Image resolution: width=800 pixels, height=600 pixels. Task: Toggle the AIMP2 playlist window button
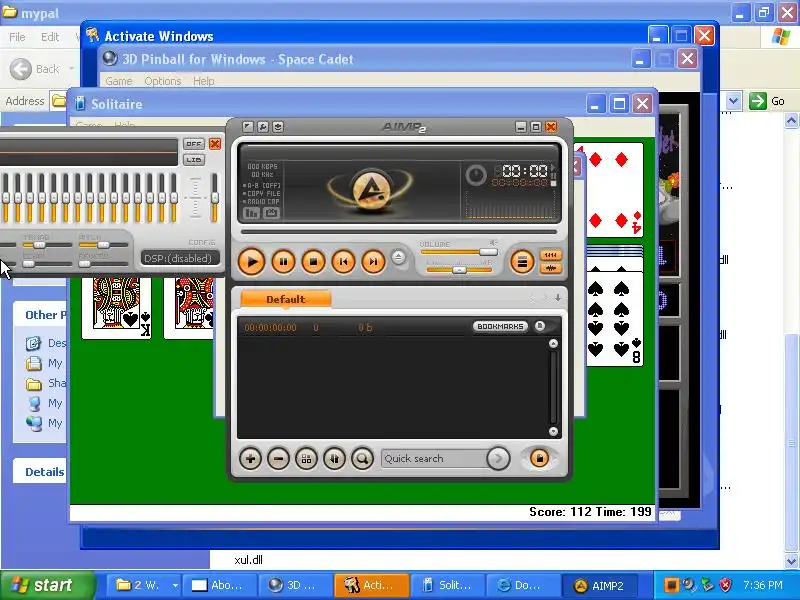[x=522, y=262]
